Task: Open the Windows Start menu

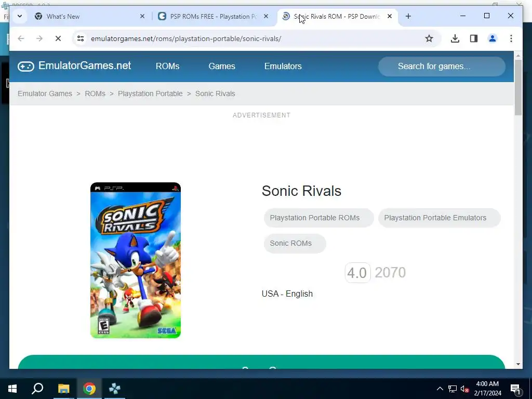Action: tap(12, 389)
